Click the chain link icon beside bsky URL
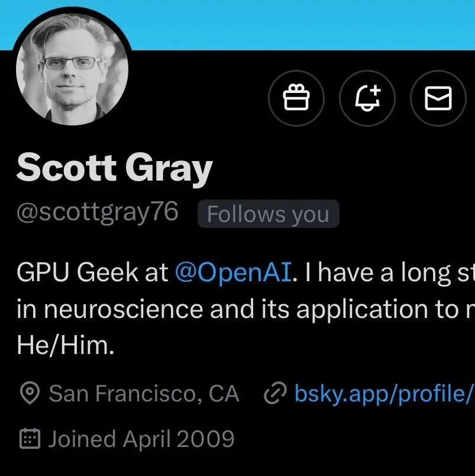 pyautogui.click(x=275, y=394)
